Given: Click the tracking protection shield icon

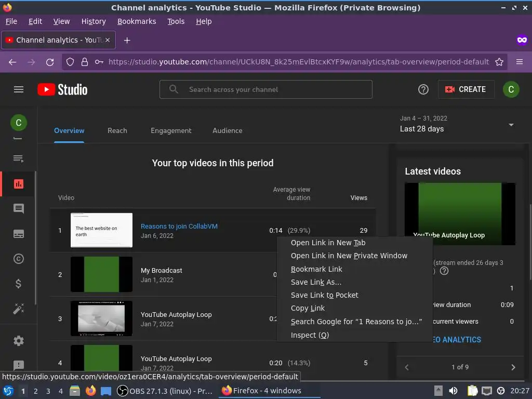Looking at the screenshot, I should [x=70, y=62].
